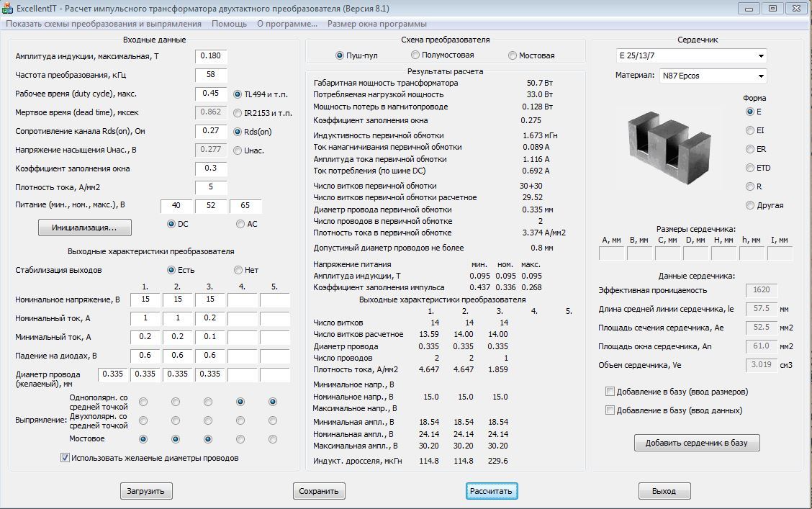Click nominal current field for output 3

(209, 318)
